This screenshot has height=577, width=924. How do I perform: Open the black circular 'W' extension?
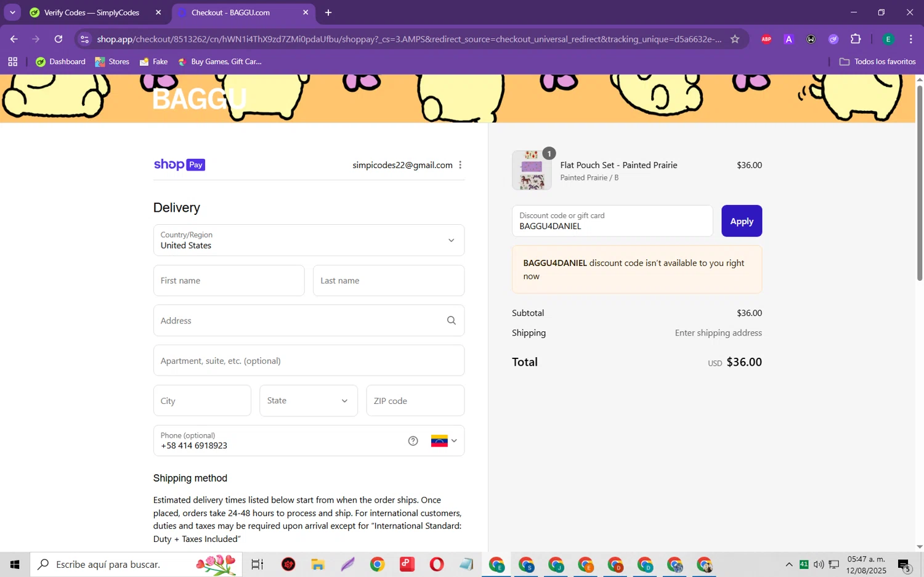click(811, 39)
